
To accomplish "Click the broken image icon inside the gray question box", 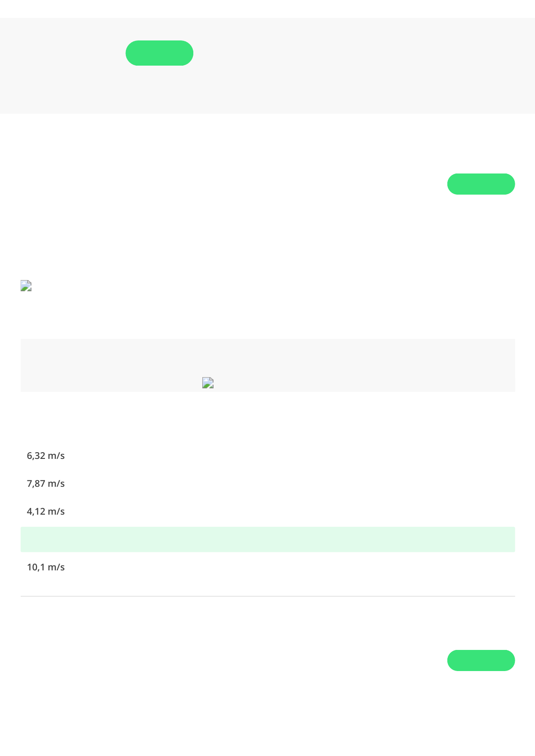I will click(x=208, y=382).
